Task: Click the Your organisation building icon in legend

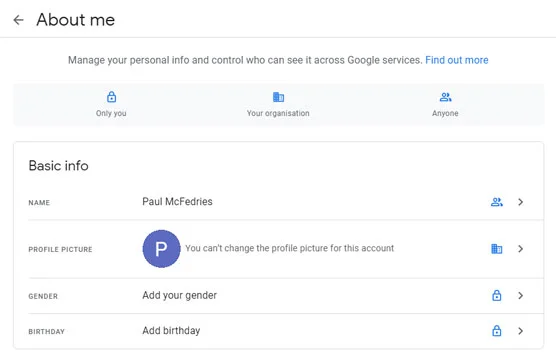Action: pos(278,97)
